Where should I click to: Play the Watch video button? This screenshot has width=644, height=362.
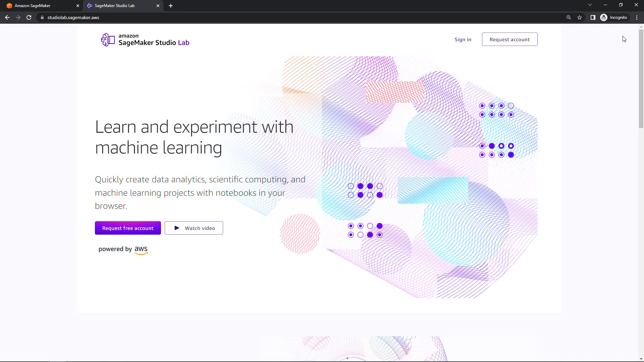coord(194,228)
